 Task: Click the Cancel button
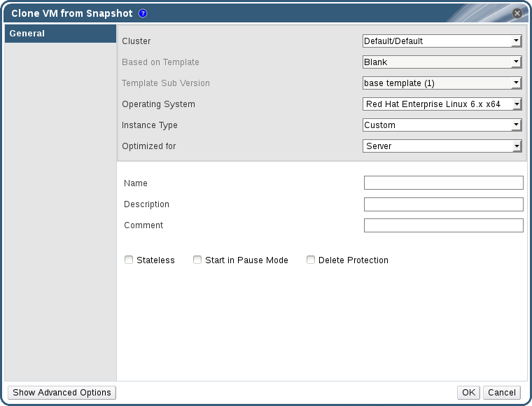coord(502,393)
